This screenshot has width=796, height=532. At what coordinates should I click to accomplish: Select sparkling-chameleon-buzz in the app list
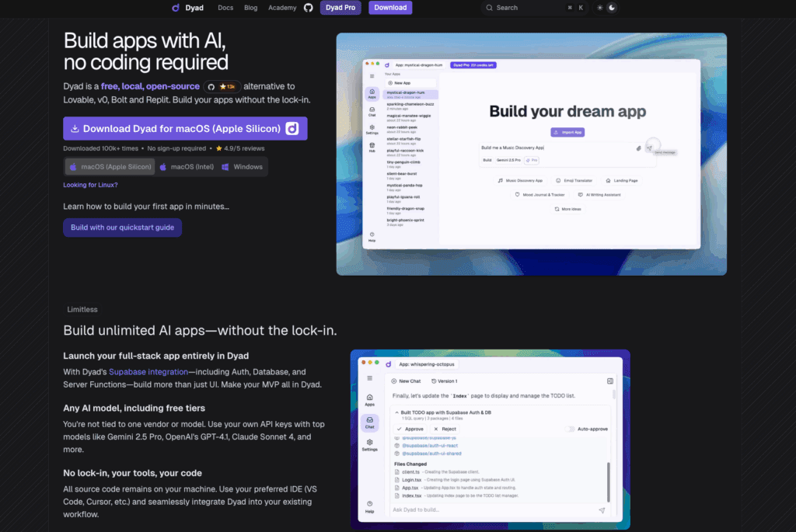410,106
